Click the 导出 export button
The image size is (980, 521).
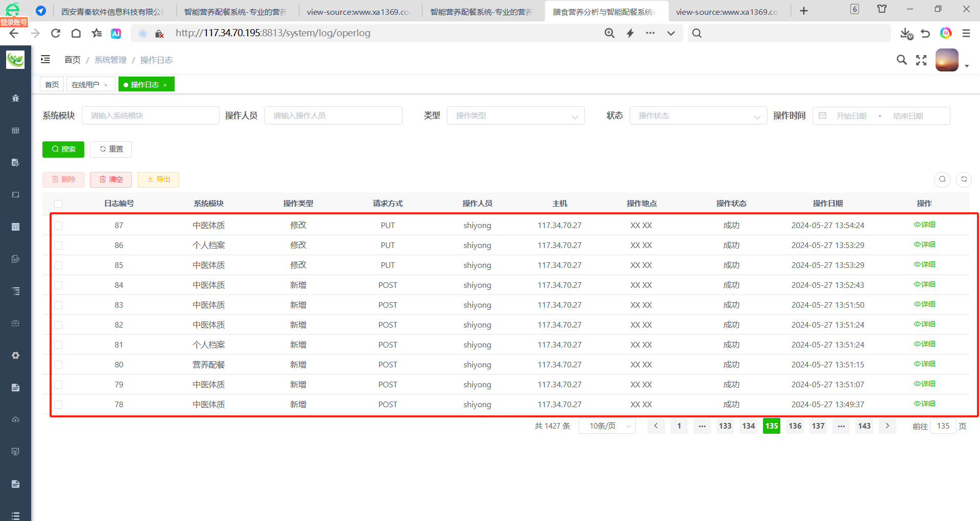click(x=158, y=180)
